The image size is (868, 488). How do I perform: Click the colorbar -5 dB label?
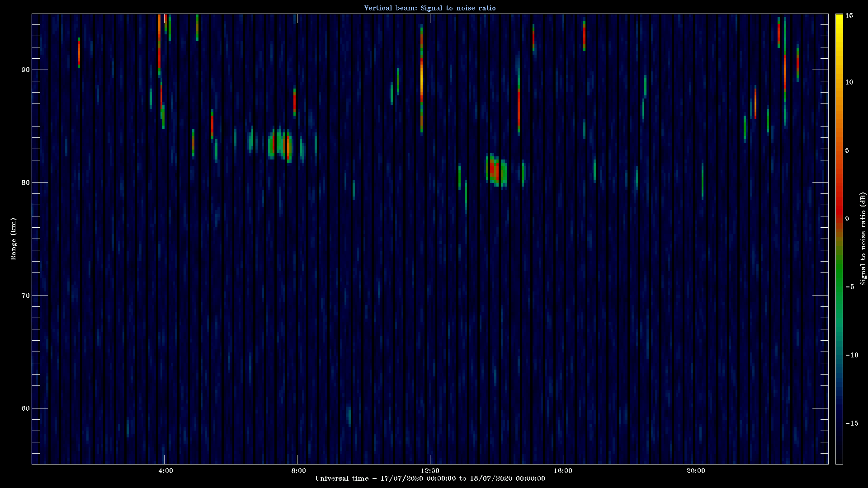[x=850, y=287]
